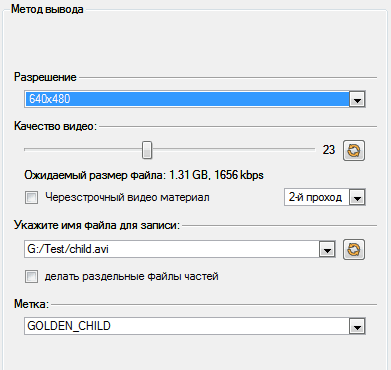Enable the делать раздельные файлы частей checkbox
Viewport: 391px width, 370px height.
(31, 276)
